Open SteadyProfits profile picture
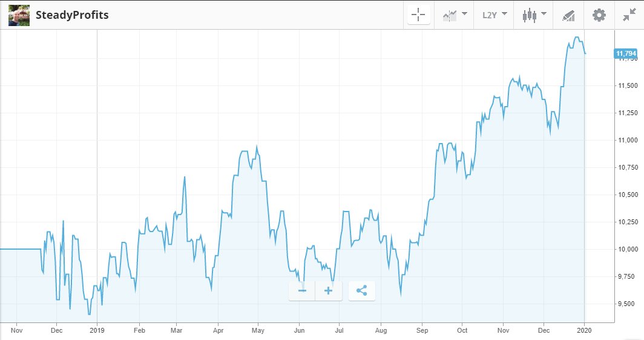644x340 pixels. pos(19,15)
